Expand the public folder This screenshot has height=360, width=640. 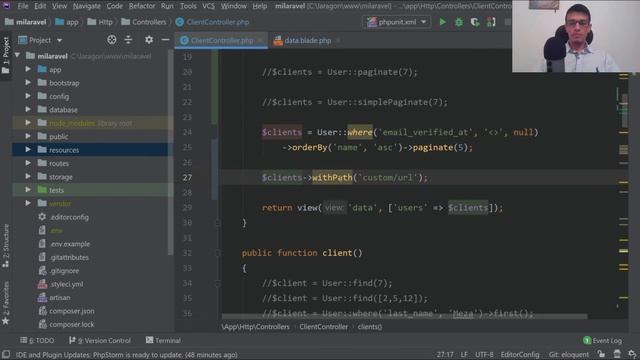click(x=28, y=136)
